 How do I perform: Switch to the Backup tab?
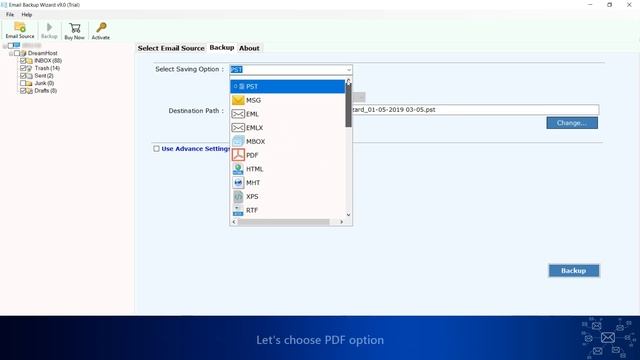(222, 48)
